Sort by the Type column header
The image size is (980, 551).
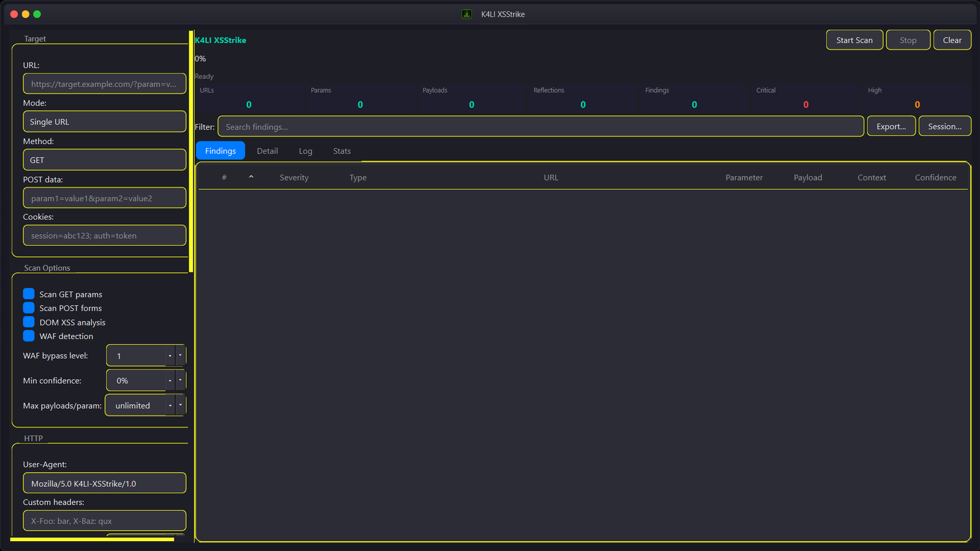click(358, 178)
